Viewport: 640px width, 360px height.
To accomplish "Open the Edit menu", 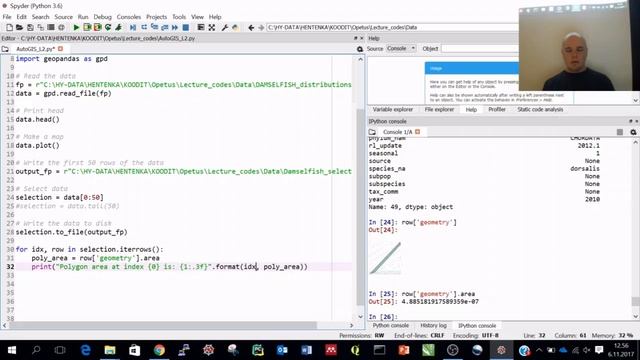I will click(x=21, y=17).
